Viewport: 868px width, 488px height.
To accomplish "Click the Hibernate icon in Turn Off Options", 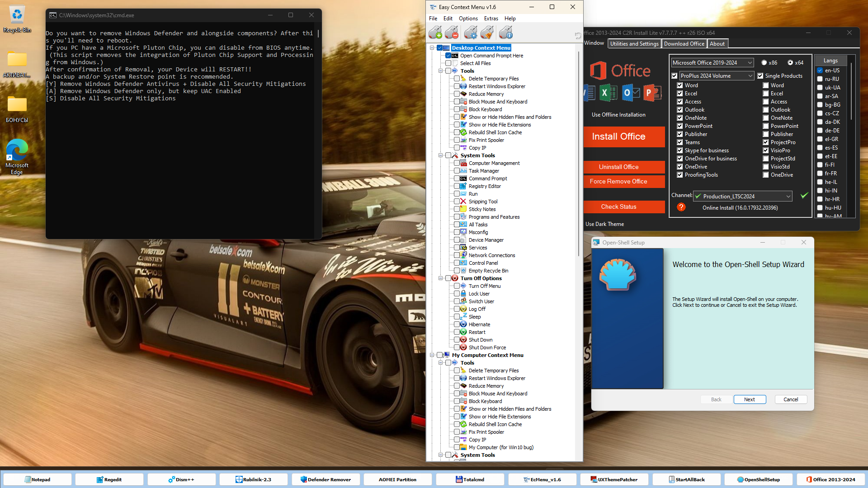I will pyautogui.click(x=463, y=324).
